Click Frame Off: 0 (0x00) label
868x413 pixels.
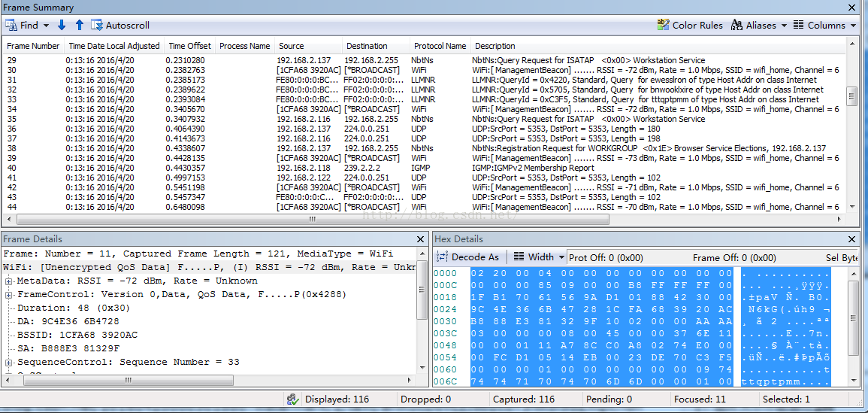click(734, 258)
